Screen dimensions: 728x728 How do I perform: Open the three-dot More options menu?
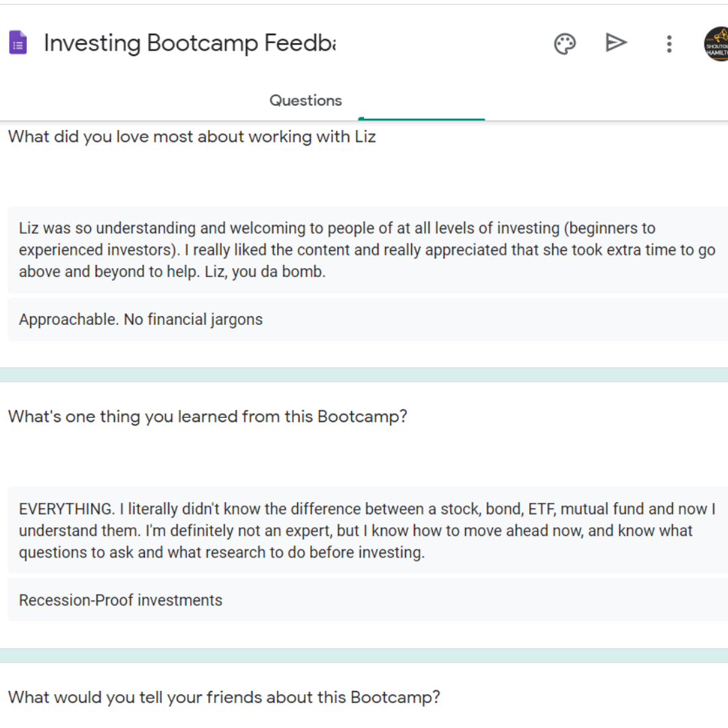point(669,44)
